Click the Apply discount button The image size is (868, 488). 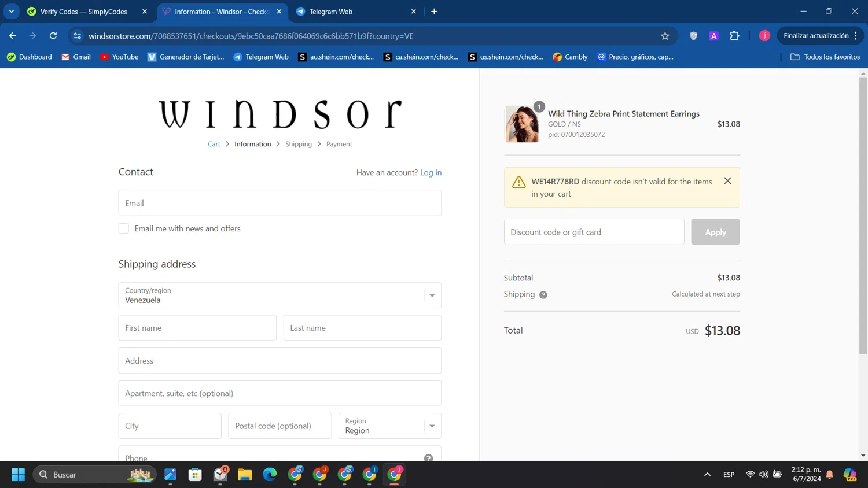click(715, 232)
